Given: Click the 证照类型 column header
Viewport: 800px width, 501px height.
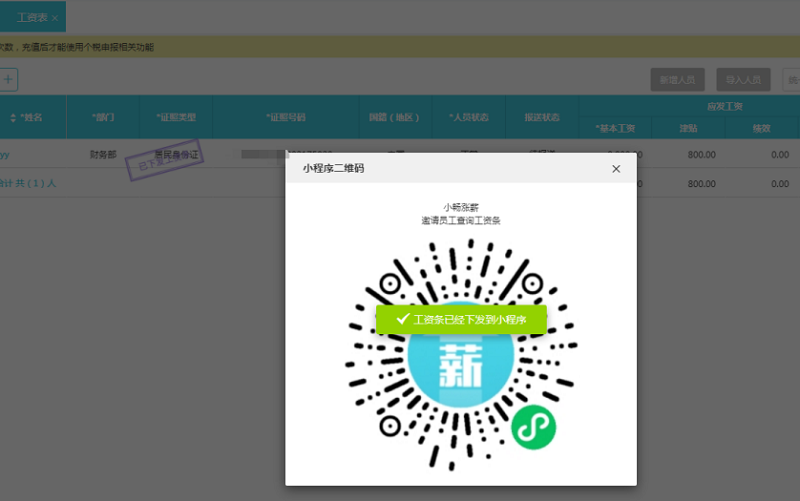Looking at the screenshot, I should pos(176,117).
